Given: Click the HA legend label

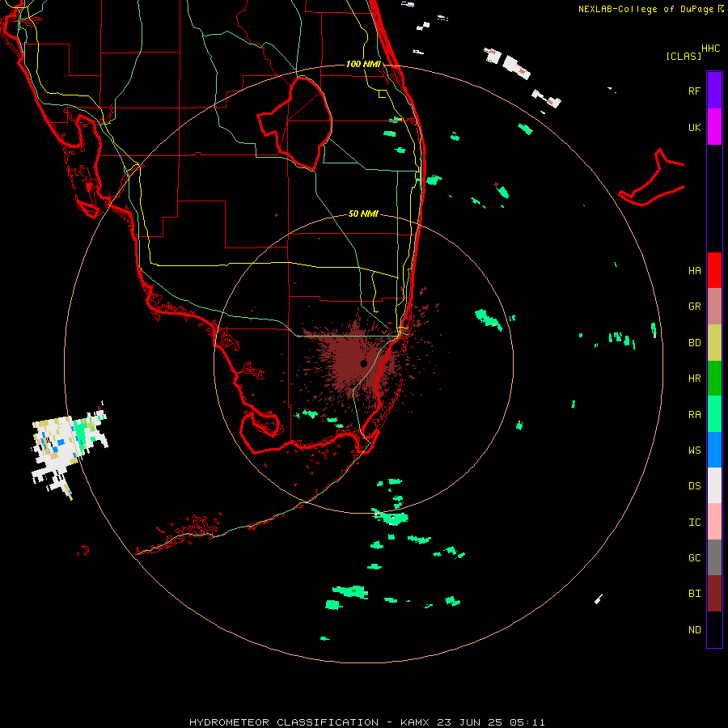Looking at the screenshot, I should (694, 271).
